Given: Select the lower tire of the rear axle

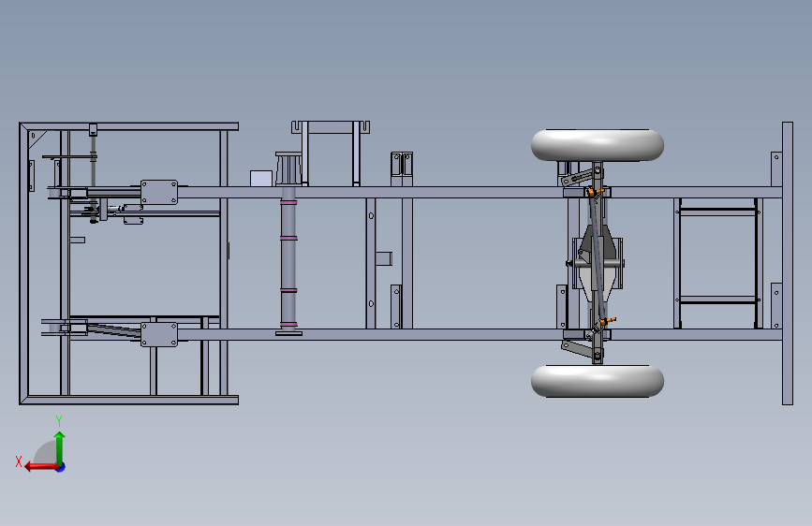Looking at the screenshot, I should tap(598, 381).
